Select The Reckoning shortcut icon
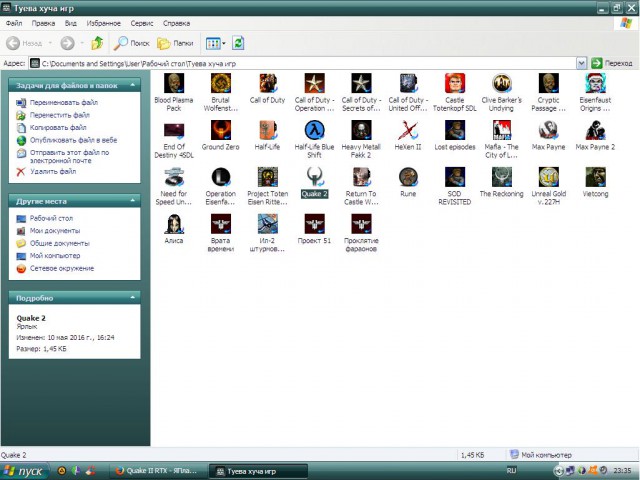This screenshot has width=640, height=480. pyautogui.click(x=502, y=177)
